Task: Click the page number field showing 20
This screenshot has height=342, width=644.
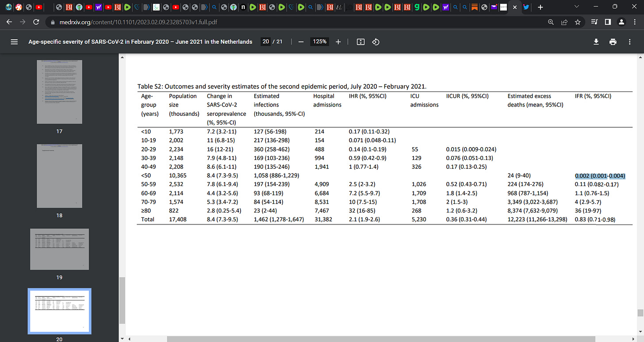Action: click(x=265, y=42)
